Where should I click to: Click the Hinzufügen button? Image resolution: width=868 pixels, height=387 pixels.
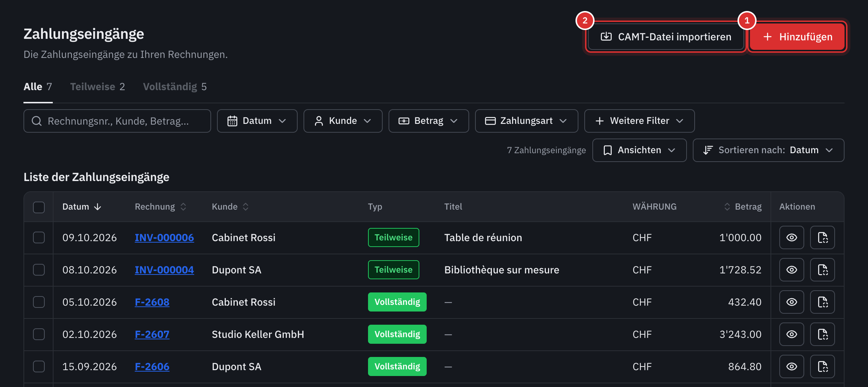pos(797,37)
